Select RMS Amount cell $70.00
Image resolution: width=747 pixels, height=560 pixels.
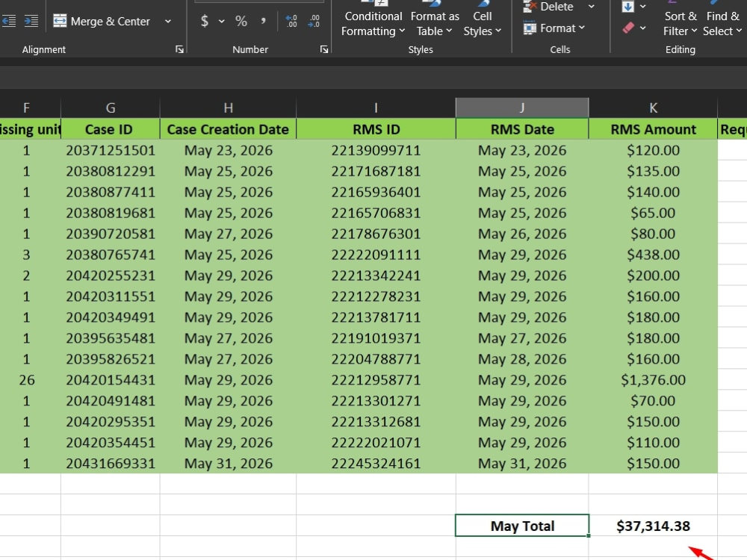(653, 401)
